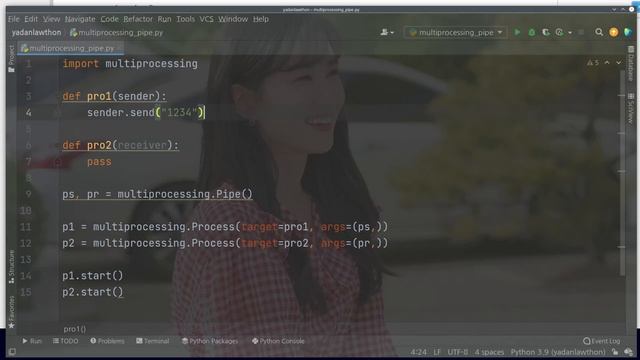Open the Project tool window
The width and height of the screenshot is (640, 360).
[x=11, y=58]
